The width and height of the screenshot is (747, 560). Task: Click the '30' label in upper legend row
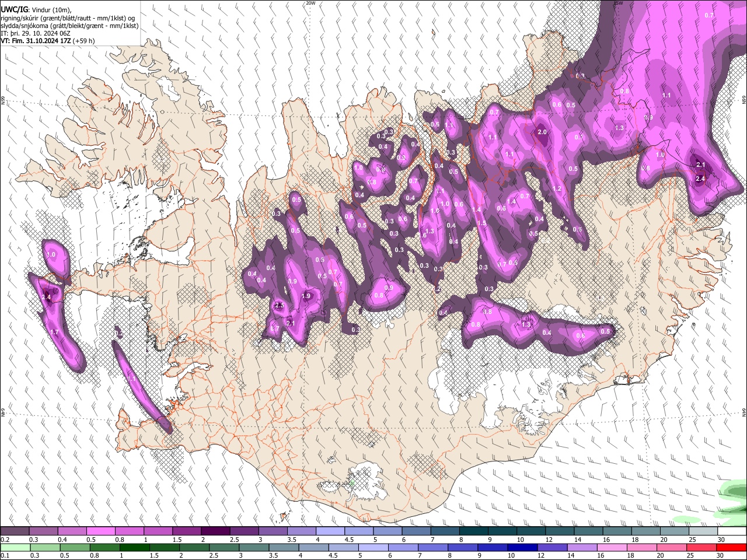point(721,540)
